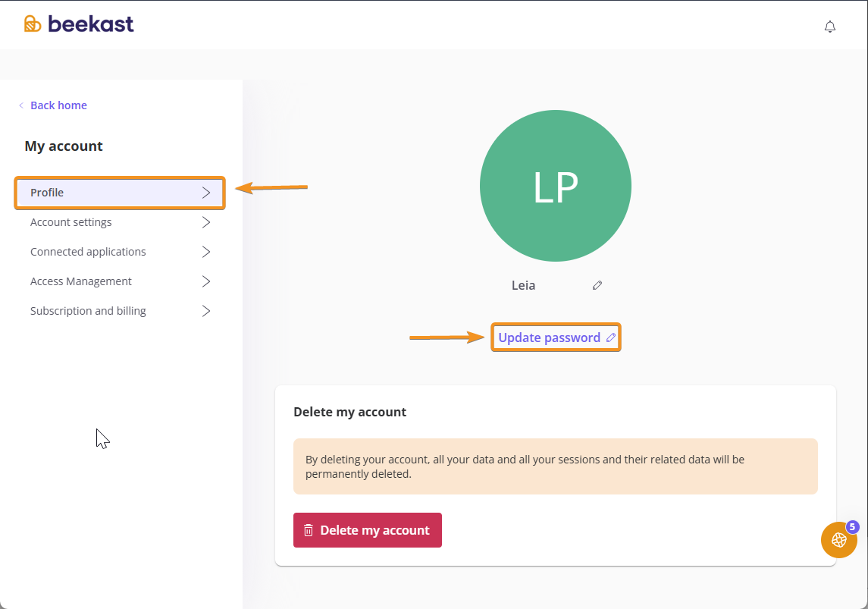Expand the Access Management chevron

(206, 281)
